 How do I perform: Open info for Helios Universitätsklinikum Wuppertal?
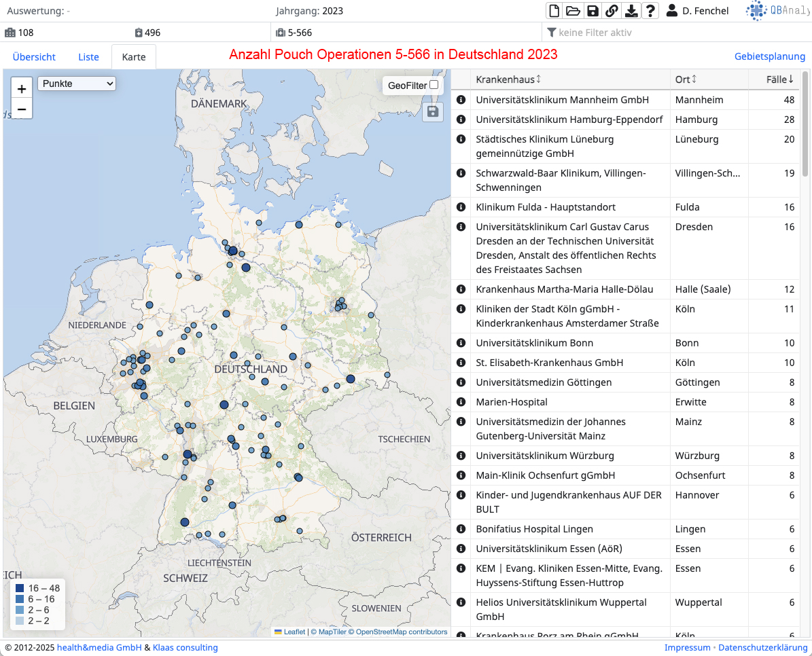tap(461, 603)
